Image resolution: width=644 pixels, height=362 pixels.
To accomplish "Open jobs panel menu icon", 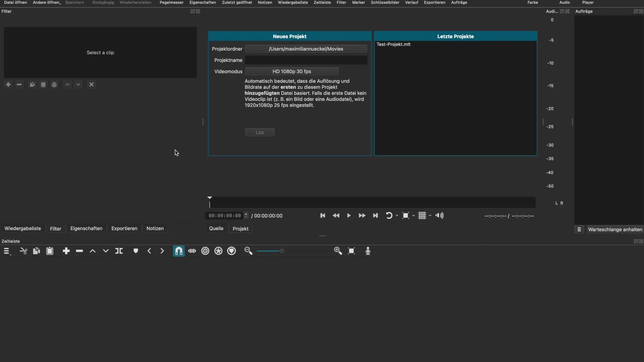I will (x=579, y=230).
